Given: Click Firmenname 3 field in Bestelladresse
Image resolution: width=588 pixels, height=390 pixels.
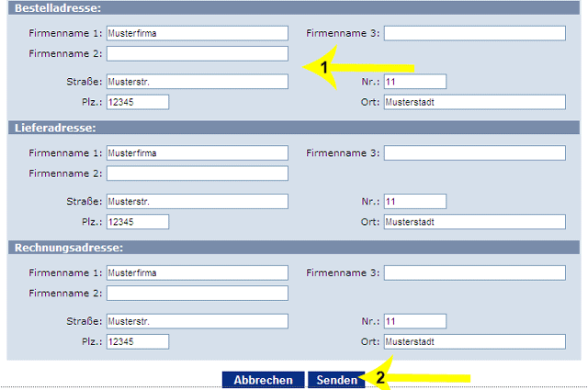Looking at the screenshot, I should [475, 33].
